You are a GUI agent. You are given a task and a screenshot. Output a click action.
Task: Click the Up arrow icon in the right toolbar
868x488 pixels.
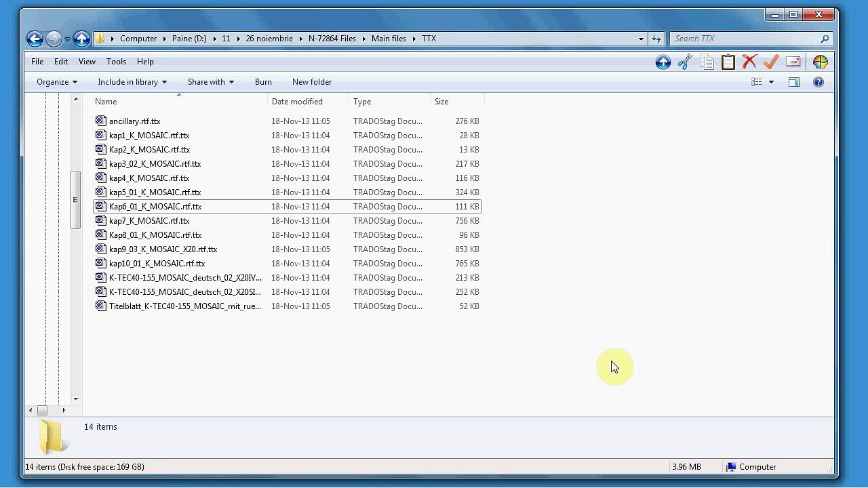[663, 62]
